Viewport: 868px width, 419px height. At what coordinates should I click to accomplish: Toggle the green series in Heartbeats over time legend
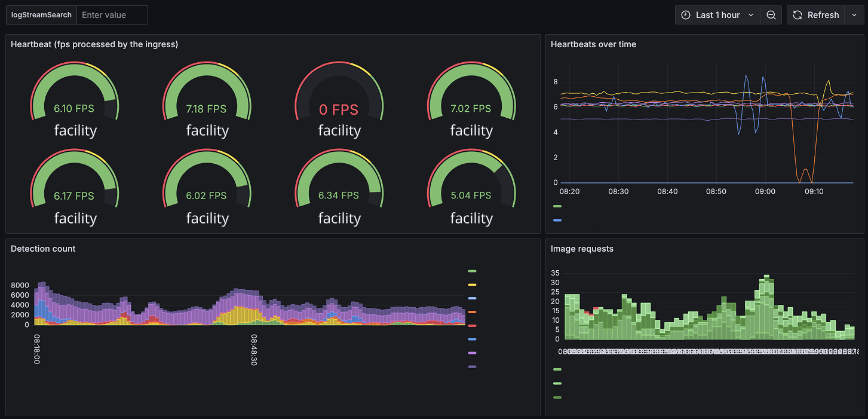point(557,206)
